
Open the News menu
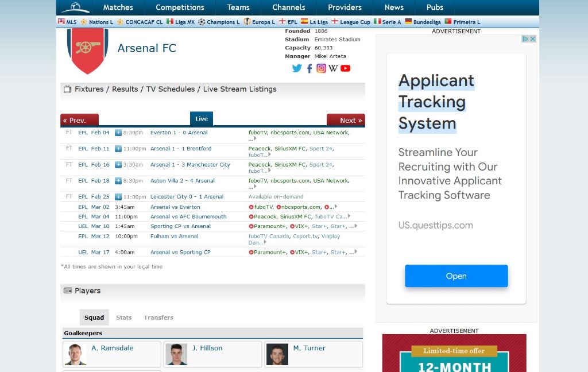(x=394, y=7)
